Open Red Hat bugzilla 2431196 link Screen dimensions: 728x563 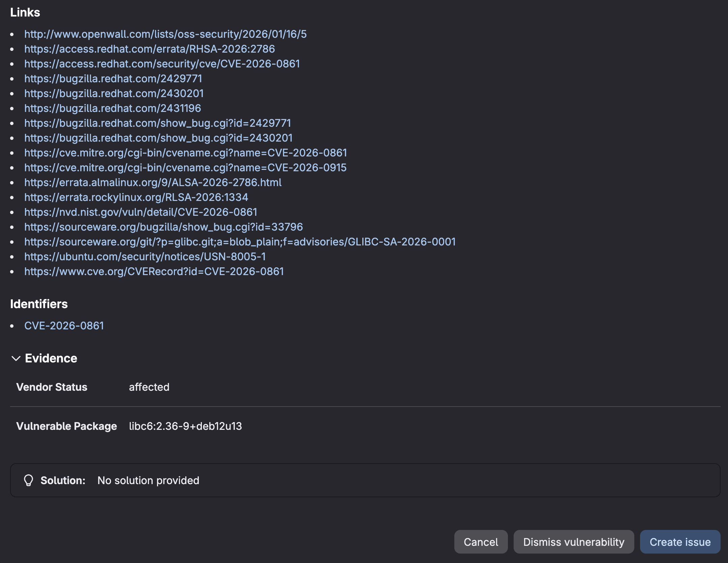tap(113, 108)
